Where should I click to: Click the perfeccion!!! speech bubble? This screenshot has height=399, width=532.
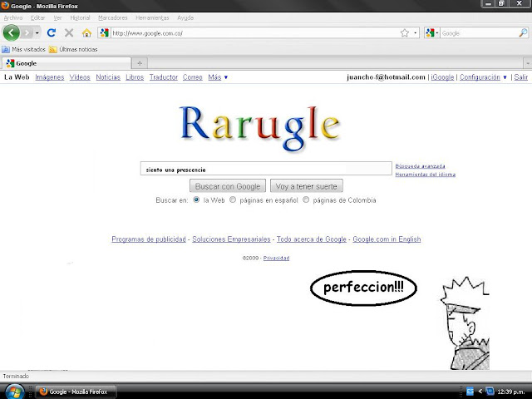363,288
